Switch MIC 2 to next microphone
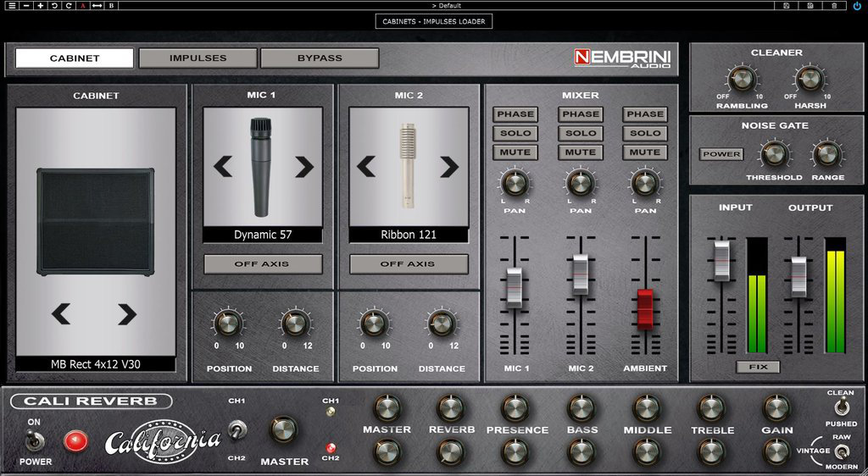The image size is (868, 476). click(x=449, y=166)
